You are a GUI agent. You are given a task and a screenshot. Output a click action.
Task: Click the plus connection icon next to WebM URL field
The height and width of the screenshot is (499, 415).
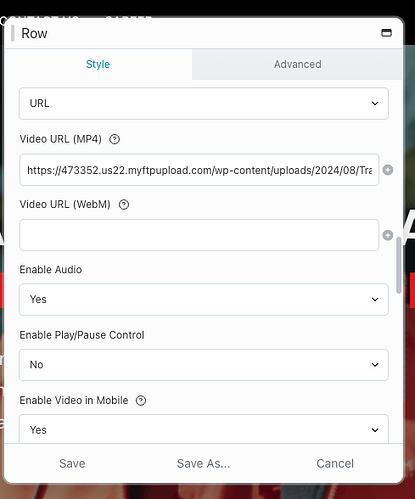(x=388, y=235)
